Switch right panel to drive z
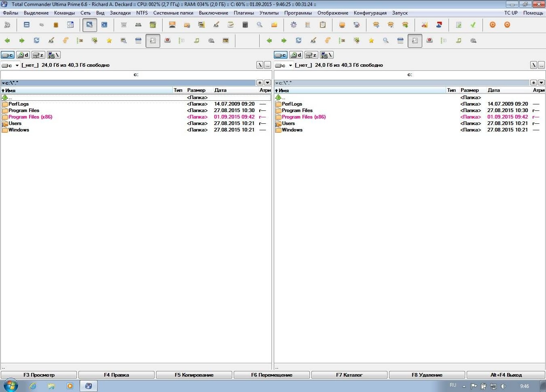The image size is (546, 392). point(311,55)
